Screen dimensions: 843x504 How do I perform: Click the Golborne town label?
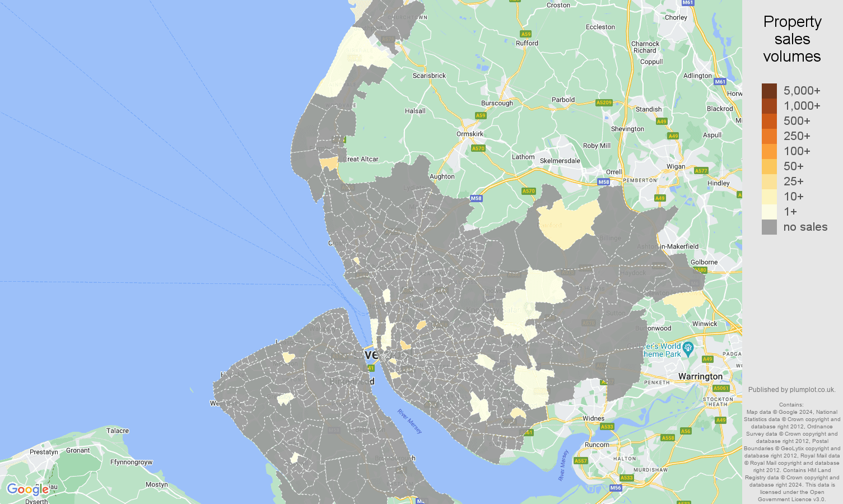pyautogui.click(x=704, y=262)
